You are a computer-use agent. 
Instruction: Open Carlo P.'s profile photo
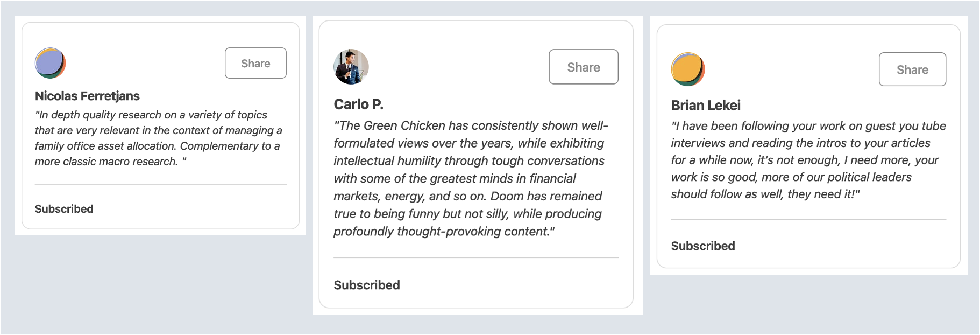click(351, 67)
